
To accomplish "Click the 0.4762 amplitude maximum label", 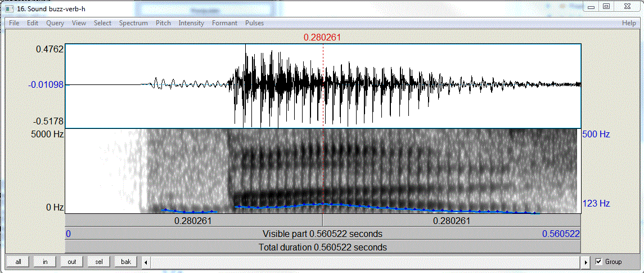I will click(50, 50).
